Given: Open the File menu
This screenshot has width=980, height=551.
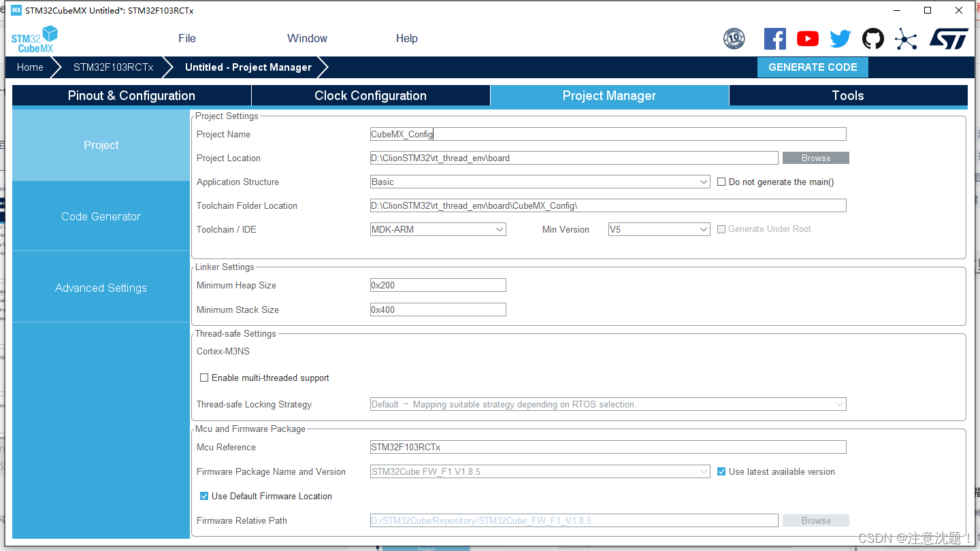Looking at the screenshot, I should point(187,39).
